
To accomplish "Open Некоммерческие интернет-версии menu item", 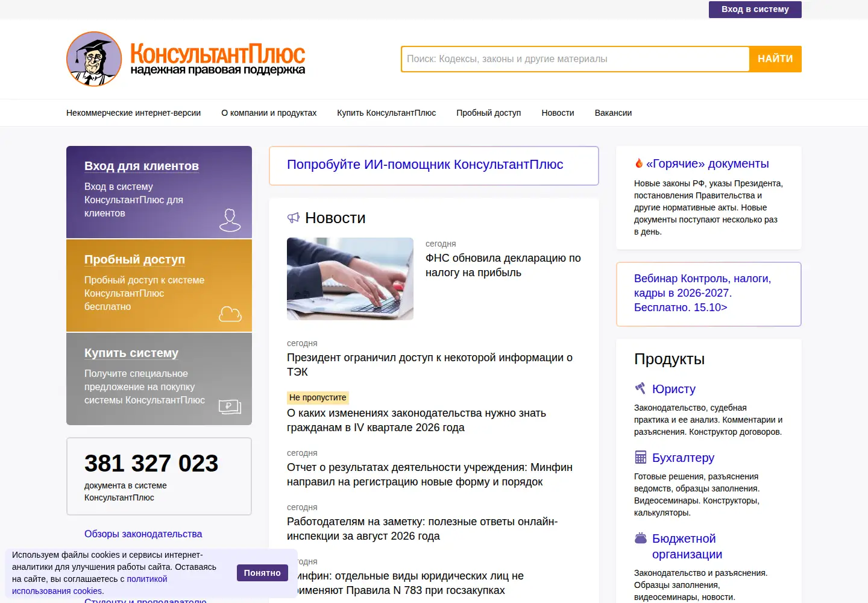I will (x=133, y=113).
